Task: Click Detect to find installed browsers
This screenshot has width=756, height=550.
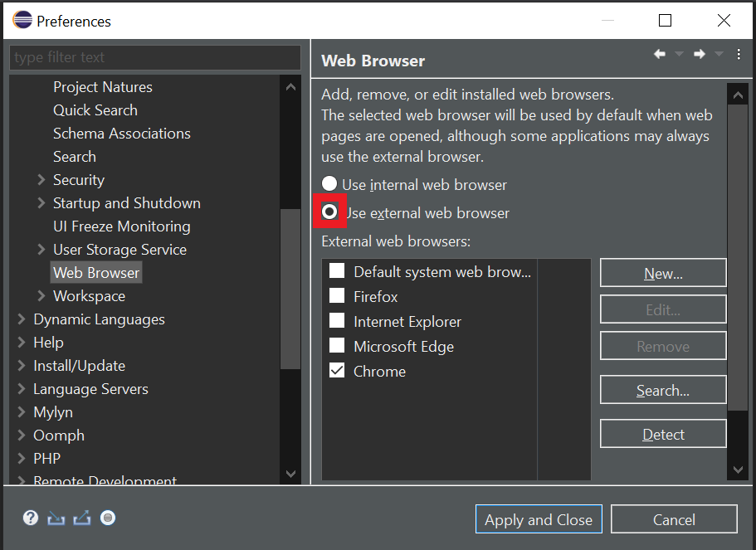Action: (662, 433)
